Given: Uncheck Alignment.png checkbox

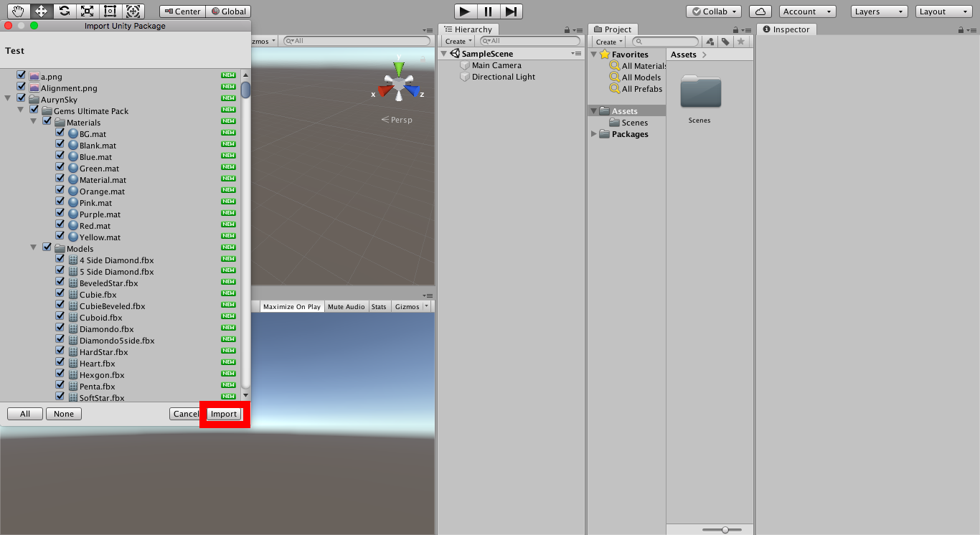Looking at the screenshot, I should [21, 86].
